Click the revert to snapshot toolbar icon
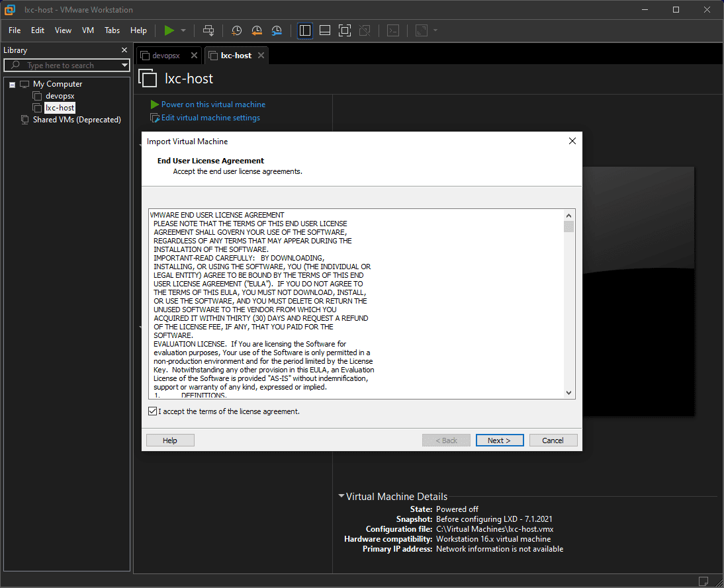Viewport: 724px width, 588px height. [257, 30]
